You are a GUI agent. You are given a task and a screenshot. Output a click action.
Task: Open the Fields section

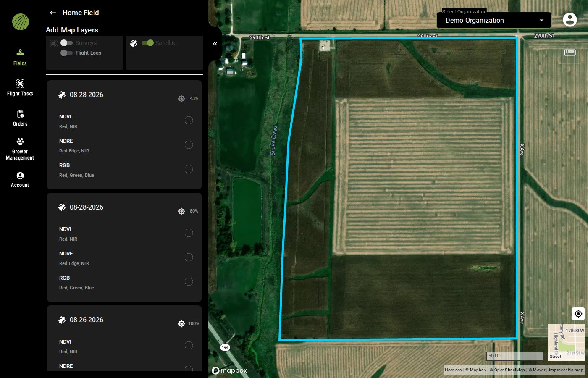point(20,58)
